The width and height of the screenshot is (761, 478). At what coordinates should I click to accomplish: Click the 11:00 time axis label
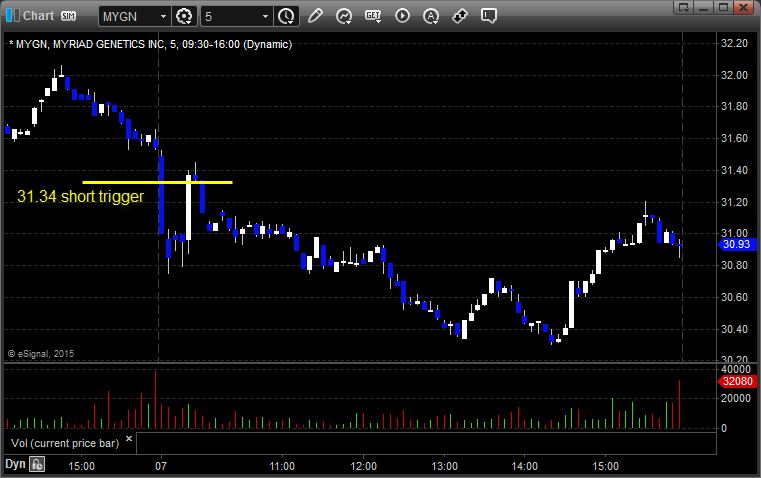coord(282,466)
